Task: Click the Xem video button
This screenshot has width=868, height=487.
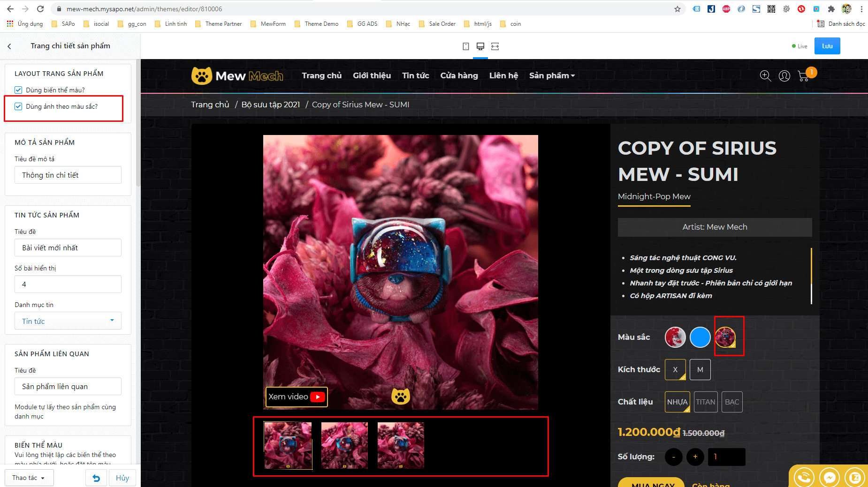Action: (297, 397)
